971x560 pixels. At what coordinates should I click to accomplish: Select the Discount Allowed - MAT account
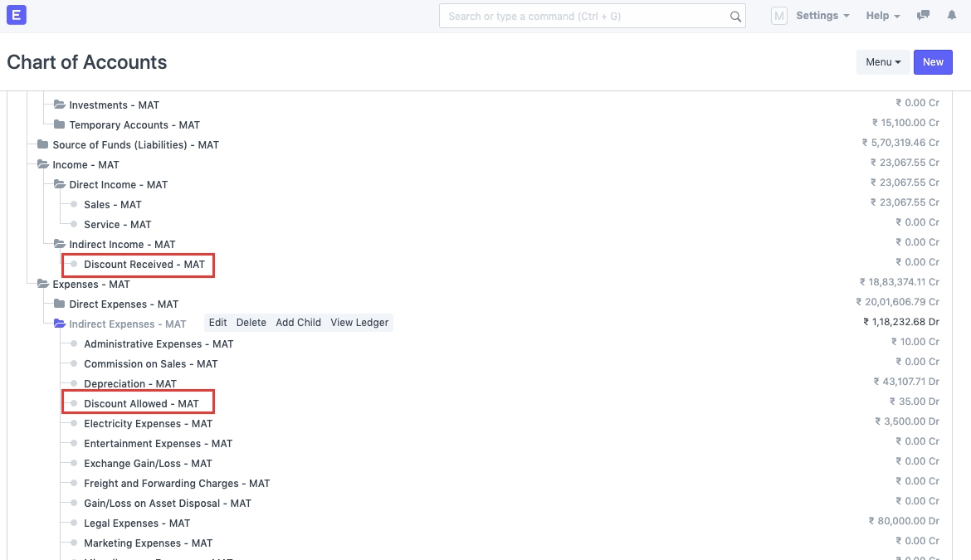pyautogui.click(x=141, y=404)
